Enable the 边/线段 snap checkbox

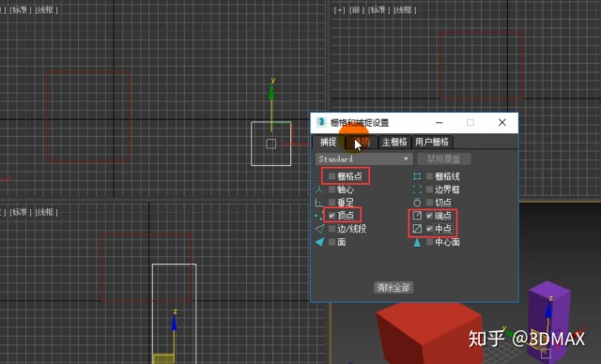[x=331, y=229]
